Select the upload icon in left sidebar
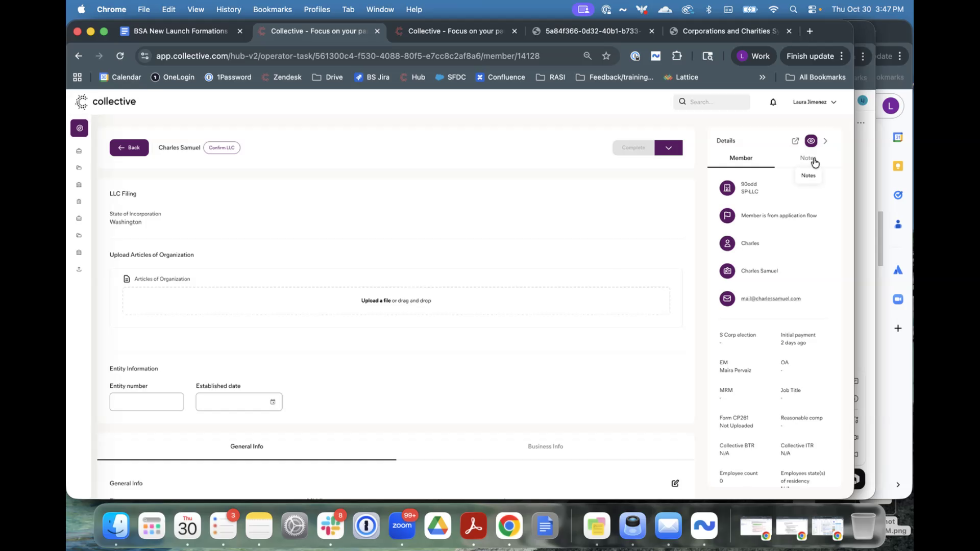The image size is (980, 551). pyautogui.click(x=79, y=269)
